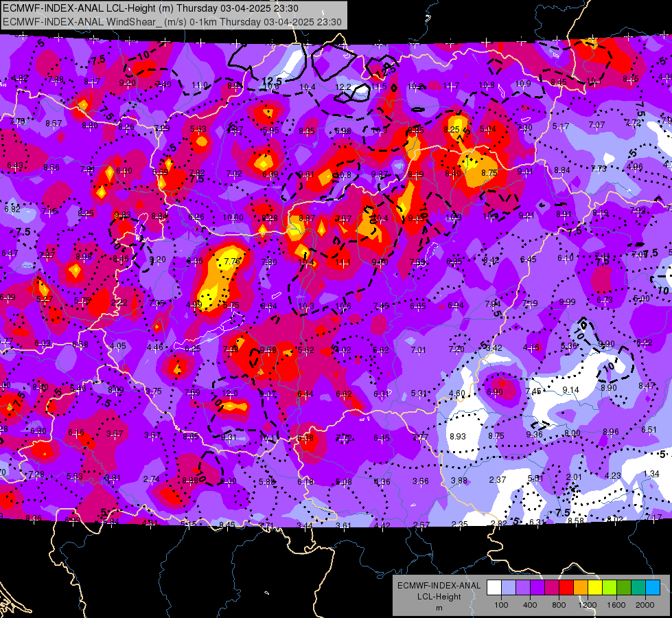This screenshot has height=618, width=672.
Task: Select the red legend color swatch
Action: (x=566, y=588)
